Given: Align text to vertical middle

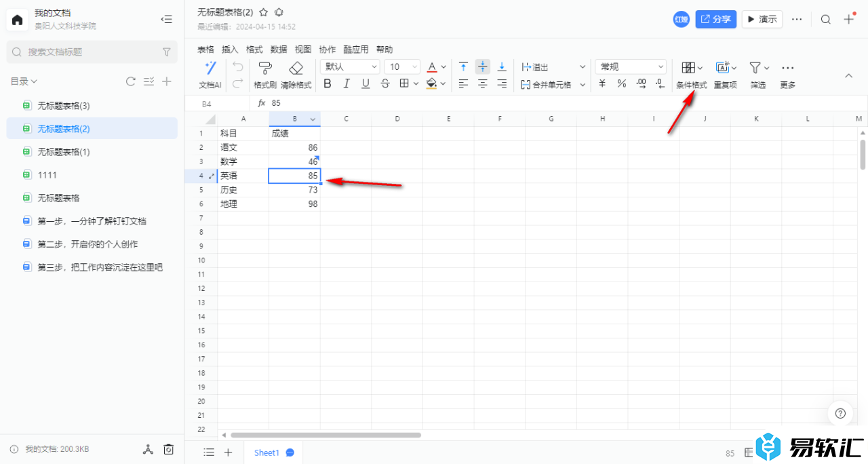Looking at the screenshot, I should pos(483,66).
